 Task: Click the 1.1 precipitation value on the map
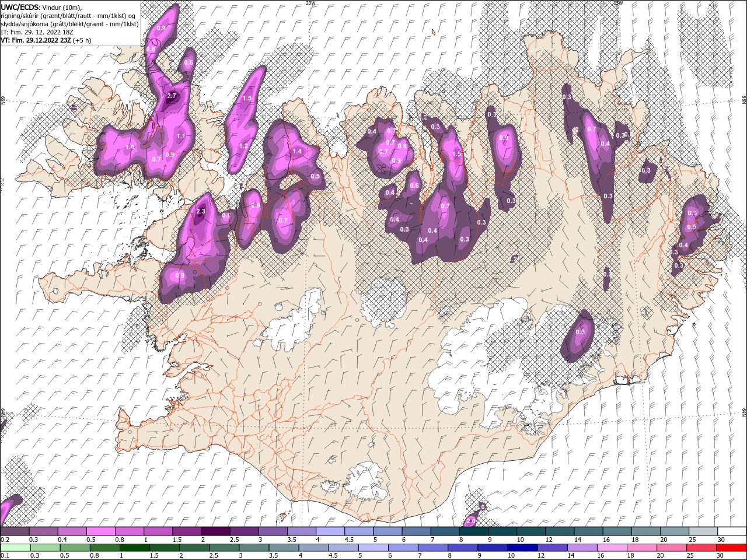pos(181,136)
